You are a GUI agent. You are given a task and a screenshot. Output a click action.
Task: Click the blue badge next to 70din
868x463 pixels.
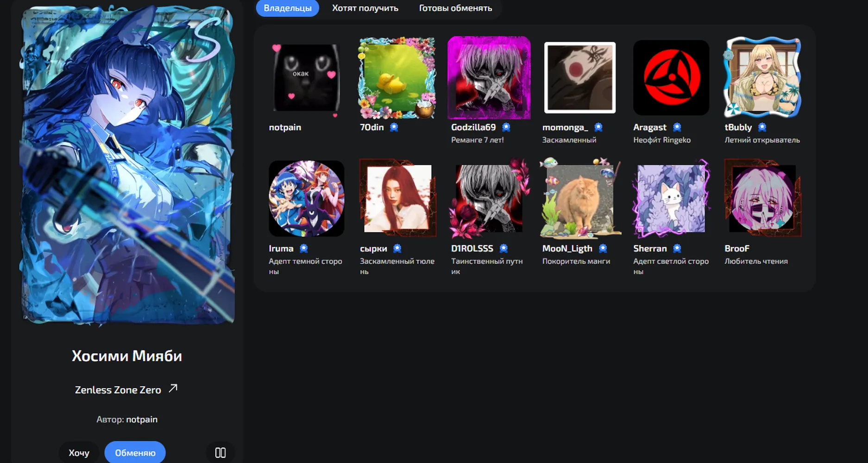tap(394, 127)
